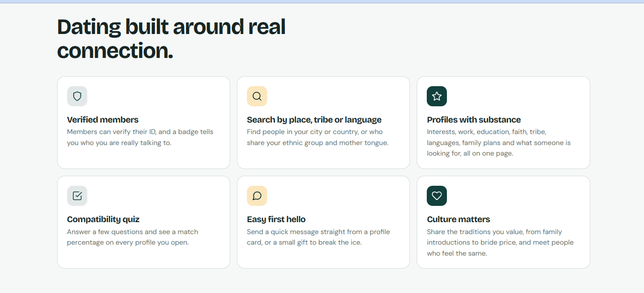The image size is (644, 293).
Task: Click the 'Easy first hello' heading
Action: (276, 219)
